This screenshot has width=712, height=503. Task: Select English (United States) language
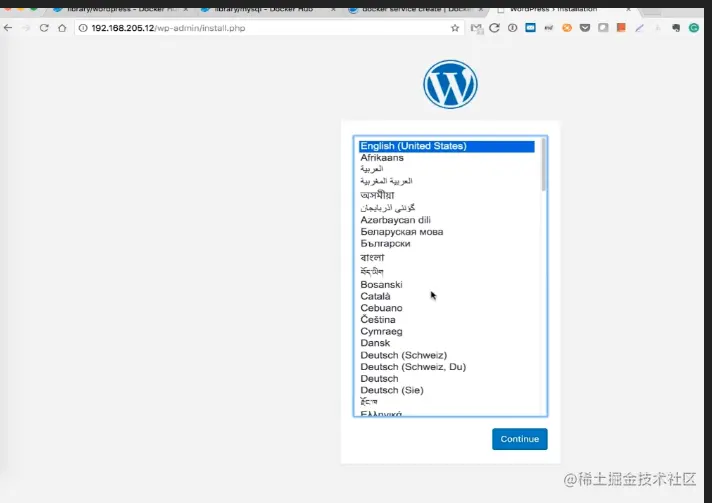[x=447, y=146]
